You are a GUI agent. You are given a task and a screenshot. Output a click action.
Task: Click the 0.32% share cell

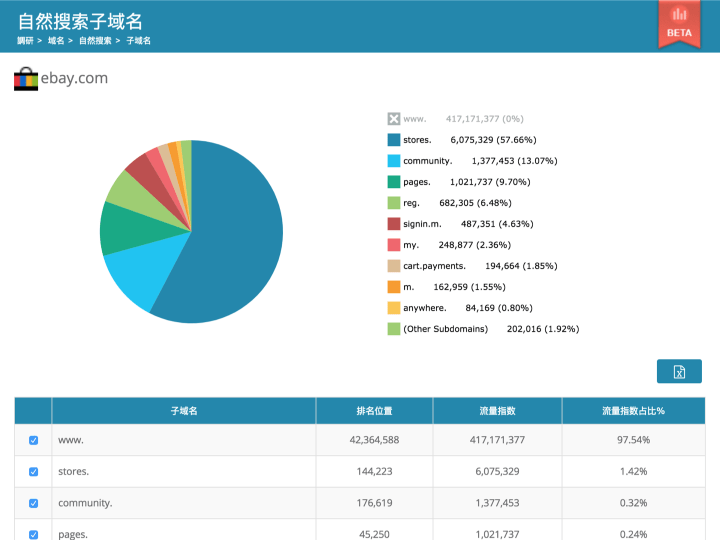634,503
